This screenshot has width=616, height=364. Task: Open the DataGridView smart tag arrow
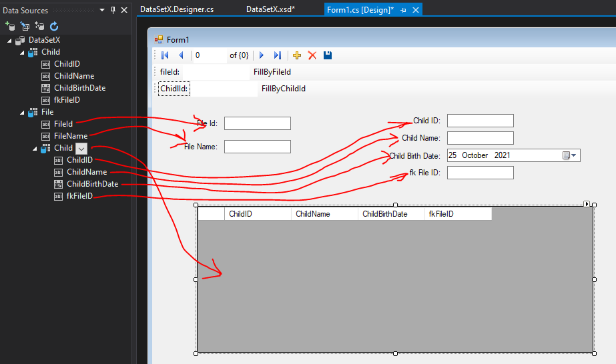click(587, 204)
